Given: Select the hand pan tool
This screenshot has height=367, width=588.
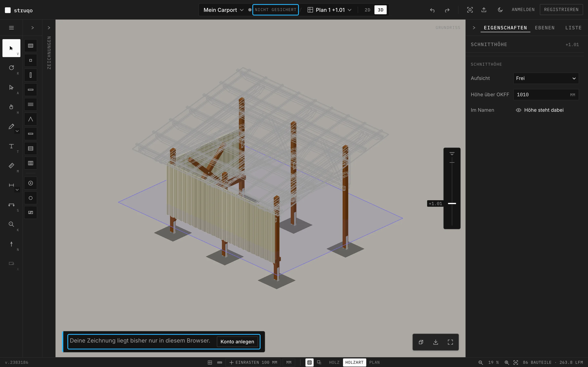Looking at the screenshot, I should (11, 107).
